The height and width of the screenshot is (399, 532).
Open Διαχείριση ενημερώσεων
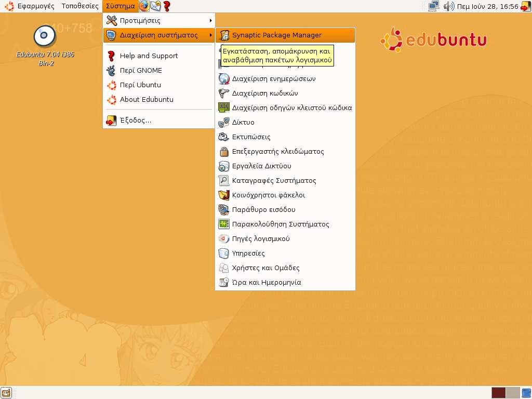click(x=285, y=79)
